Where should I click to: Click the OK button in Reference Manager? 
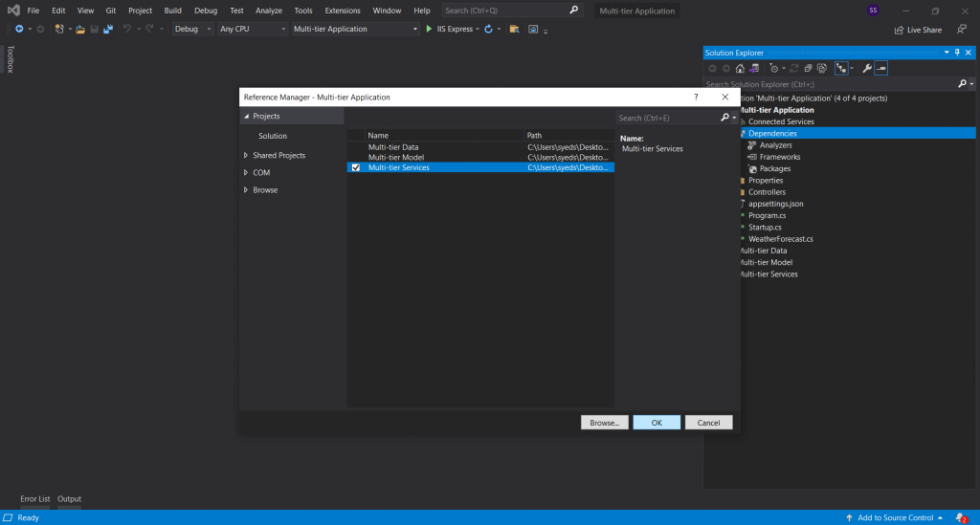point(657,423)
